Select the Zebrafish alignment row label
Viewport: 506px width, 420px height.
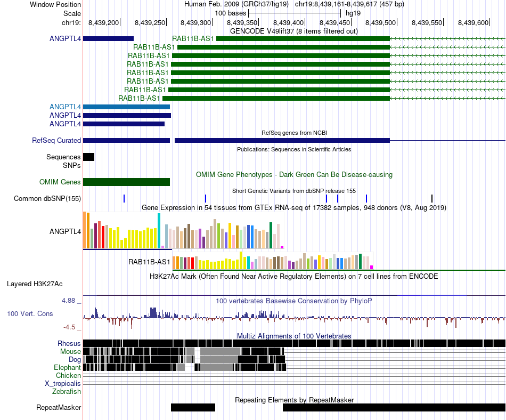[x=67, y=392]
